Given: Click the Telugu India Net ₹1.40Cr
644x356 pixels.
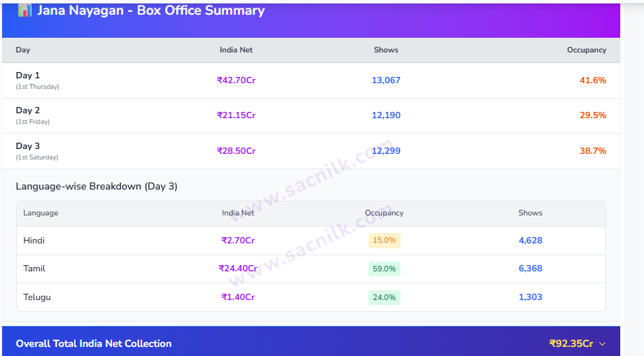Looking at the screenshot, I should 238,297.
